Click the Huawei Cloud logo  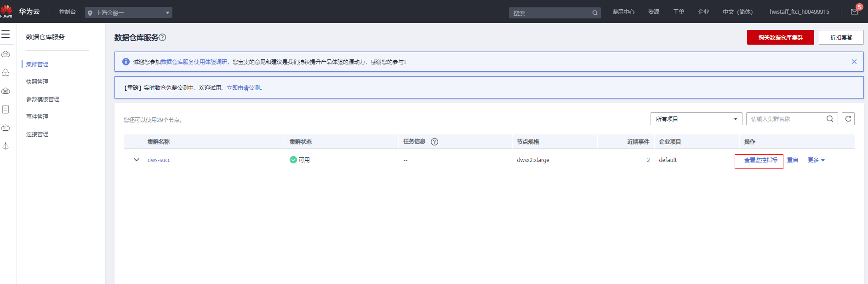(6, 12)
